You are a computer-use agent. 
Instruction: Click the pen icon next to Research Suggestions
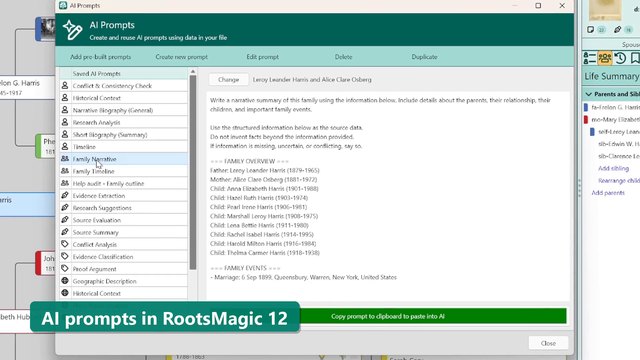[65, 208]
